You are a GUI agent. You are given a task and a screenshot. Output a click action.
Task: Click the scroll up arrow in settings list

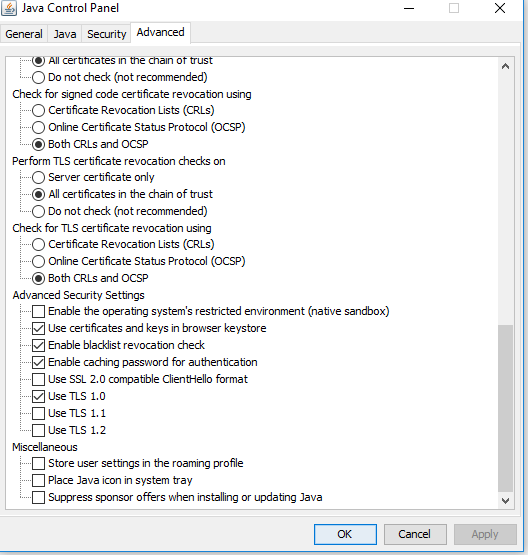[505, 66]
